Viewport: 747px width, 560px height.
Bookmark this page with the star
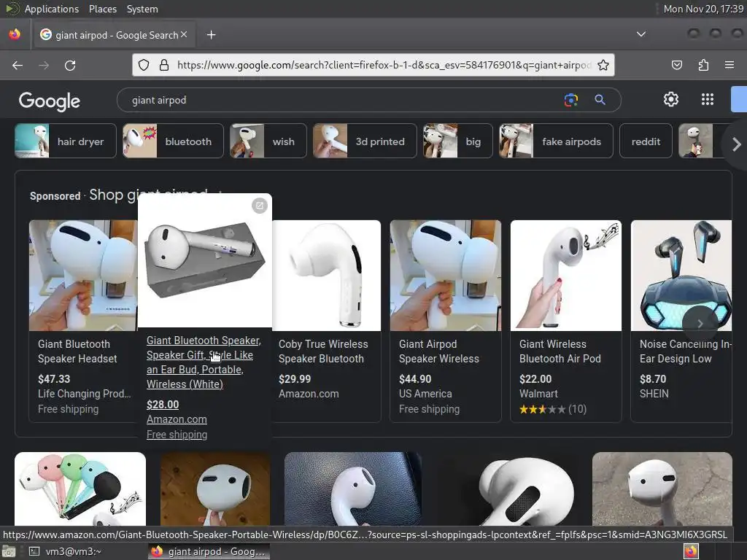coord(603,65)
